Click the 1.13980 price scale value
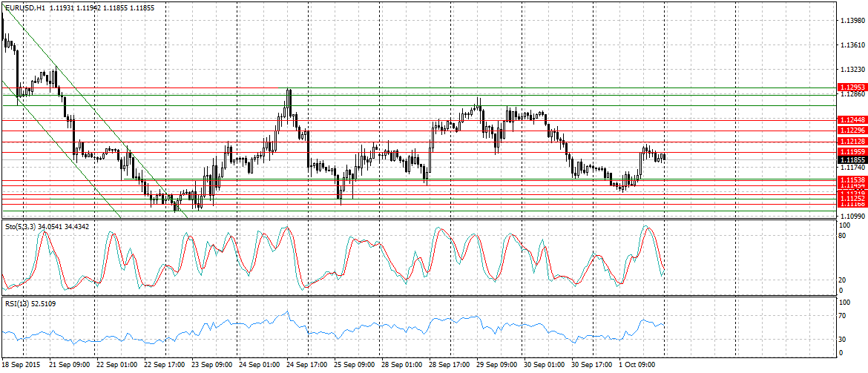Viewport: 868px width, 373px height. point(853,21)
